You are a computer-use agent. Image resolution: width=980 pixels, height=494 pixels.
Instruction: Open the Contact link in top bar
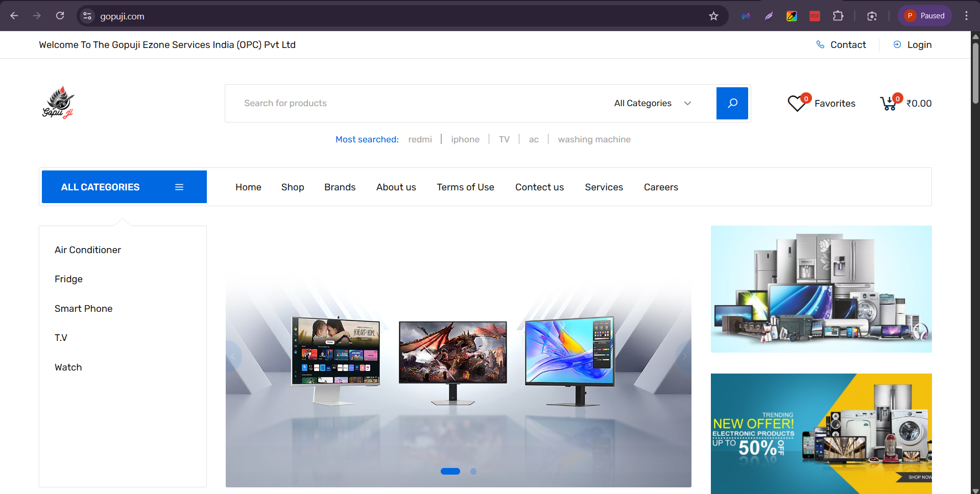coord(848,45)
